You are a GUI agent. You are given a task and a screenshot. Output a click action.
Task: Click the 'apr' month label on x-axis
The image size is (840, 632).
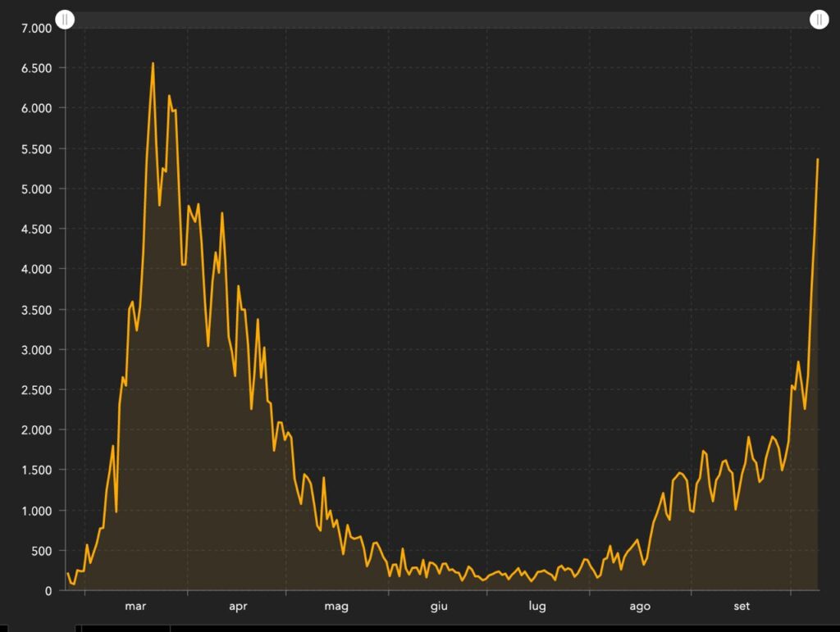pos(238,607)
